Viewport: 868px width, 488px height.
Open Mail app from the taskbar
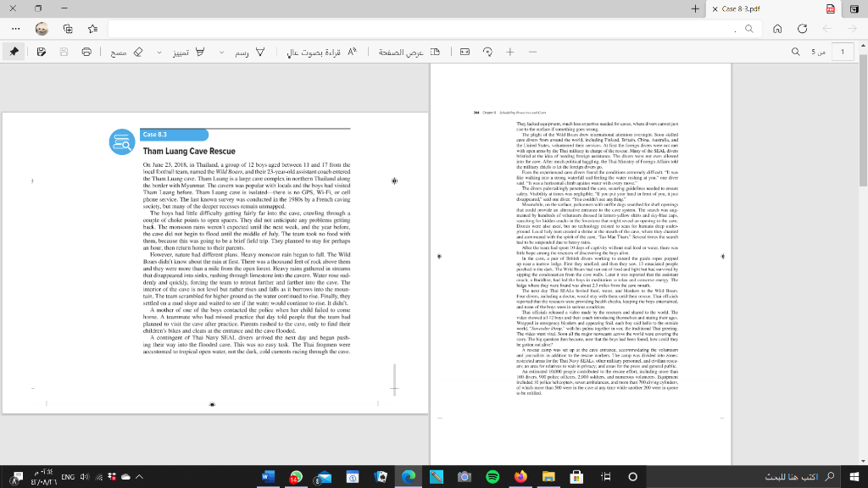(x=325, y=476)
